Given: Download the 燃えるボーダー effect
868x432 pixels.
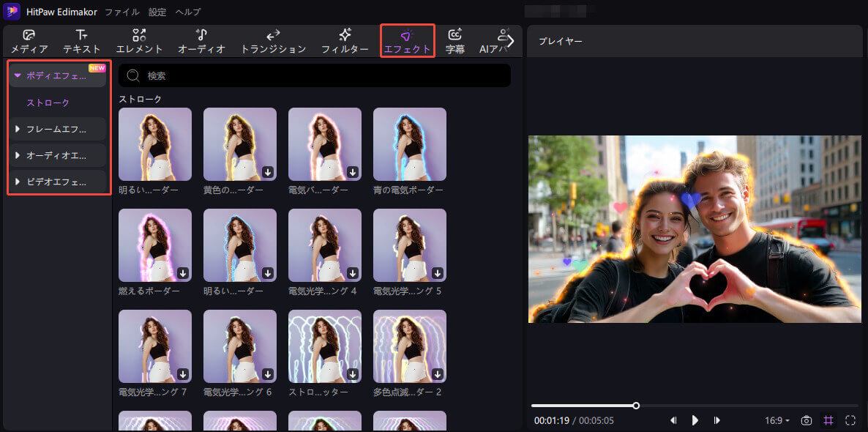Looking at the screenshot, I should pos(183,273).
